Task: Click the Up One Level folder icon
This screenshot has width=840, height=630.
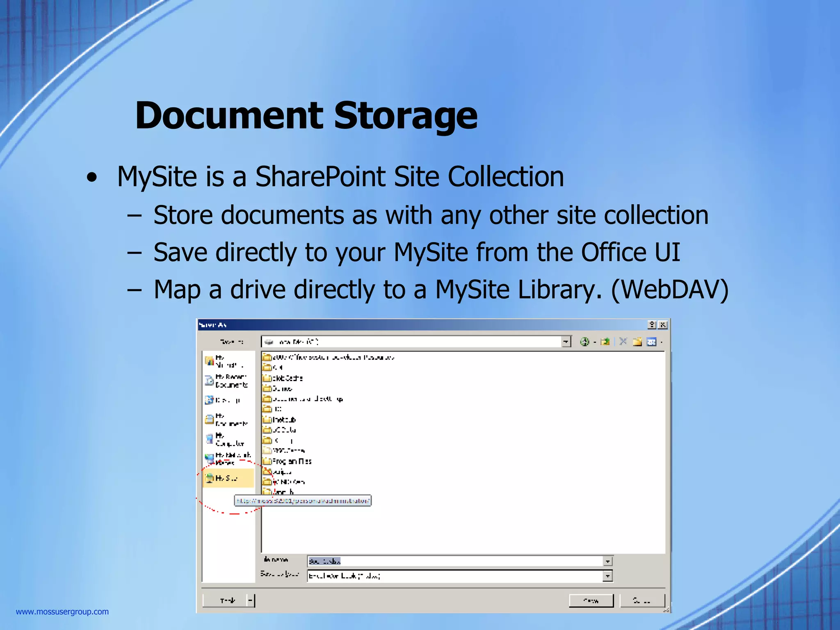Action: [605, 342]
